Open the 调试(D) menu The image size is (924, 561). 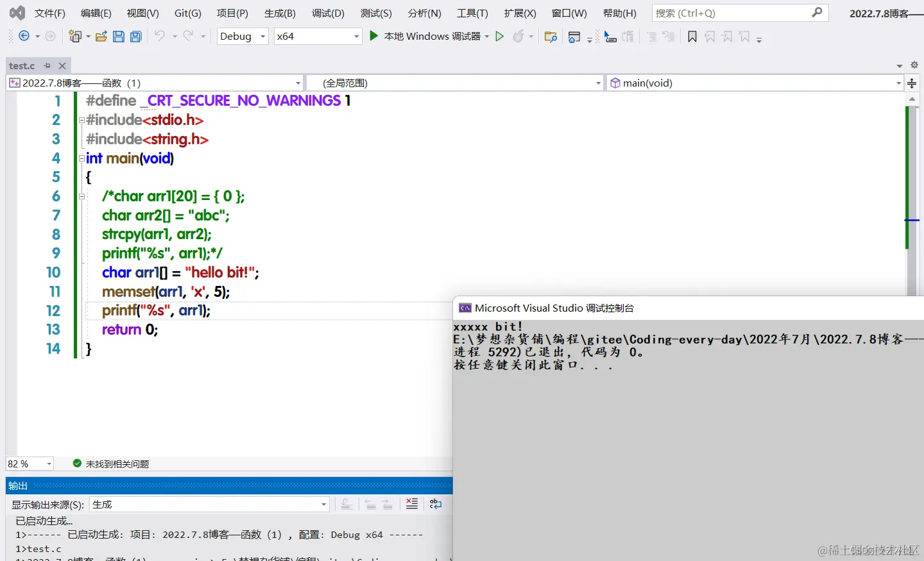[x=328, y=13]
